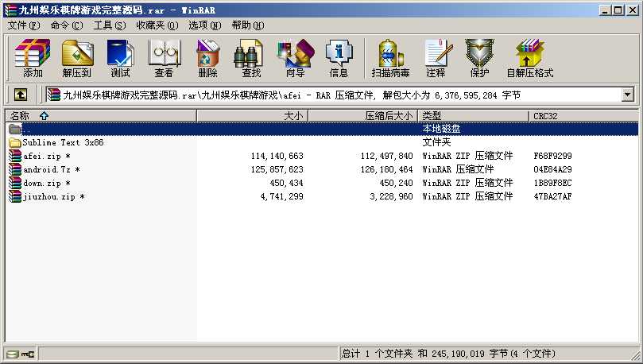The image size is (643, 364).
Task: Minimize the WinRAR window
Action: (606, 10)
